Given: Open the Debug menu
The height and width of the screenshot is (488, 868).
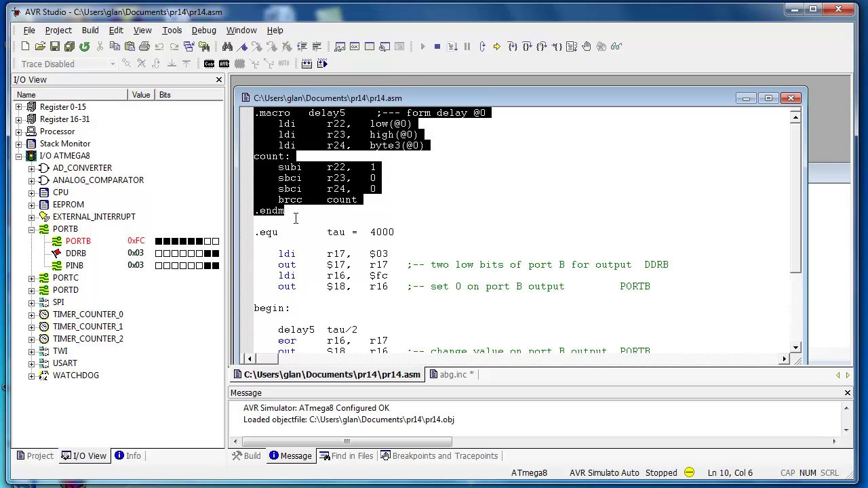Looking at the screenshot, I should (x=203, y=30).
